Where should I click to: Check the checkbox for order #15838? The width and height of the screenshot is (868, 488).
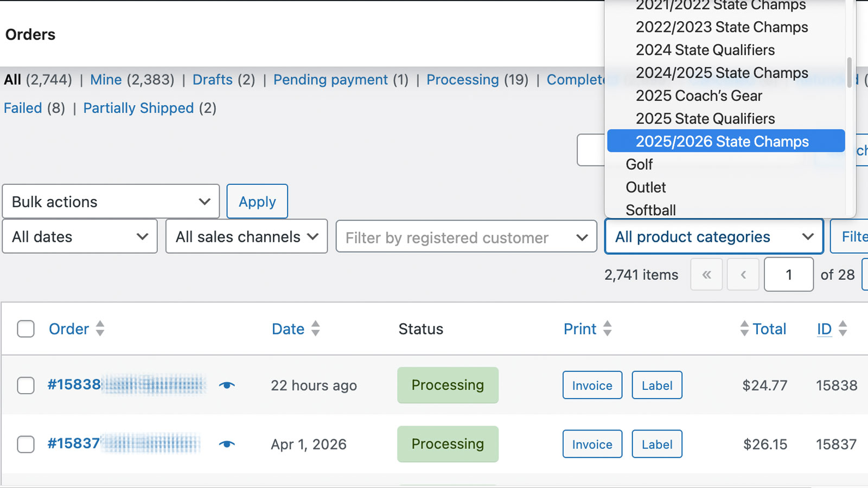click(x=25, y=385)
